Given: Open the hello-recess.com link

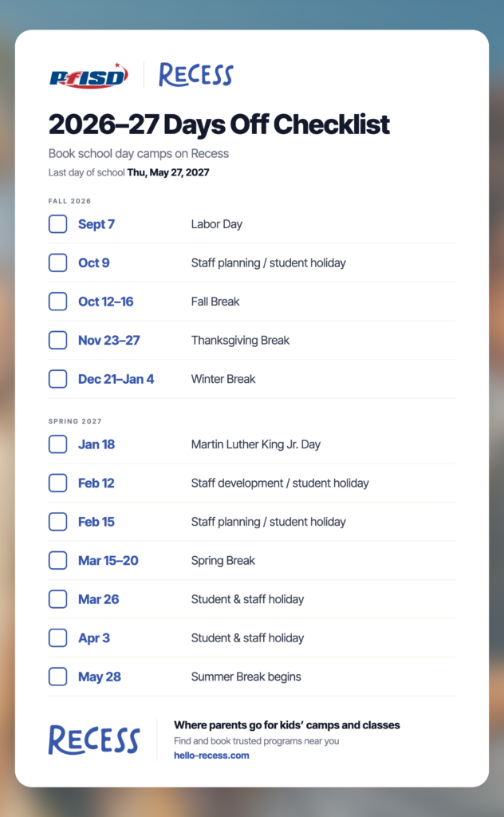Looking at the screenshot, I should [211, 756].
